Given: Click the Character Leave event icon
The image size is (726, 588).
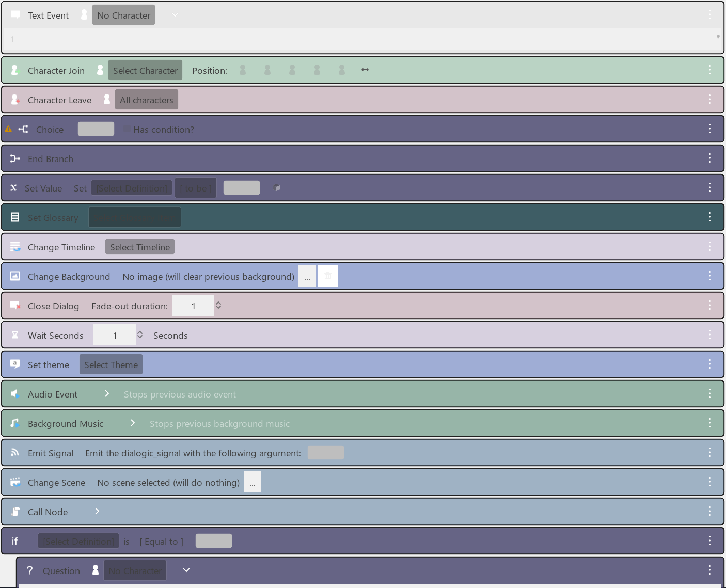Looking at the screenshot, I should point(15,100).
